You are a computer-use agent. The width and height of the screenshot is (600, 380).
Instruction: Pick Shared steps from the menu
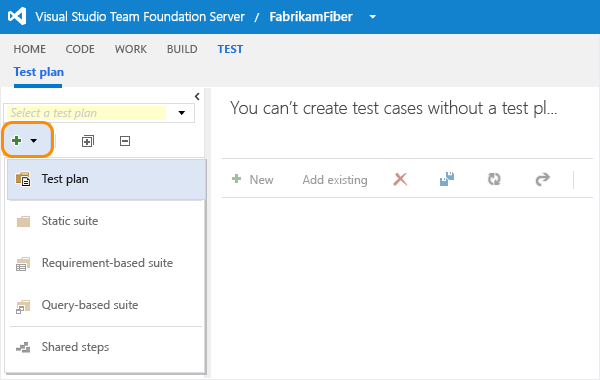(106, 347)
